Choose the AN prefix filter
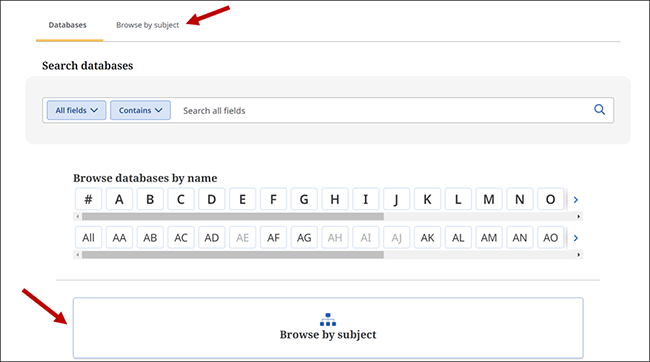Viewport: 650px width, 362px height. tap(520, 238)
